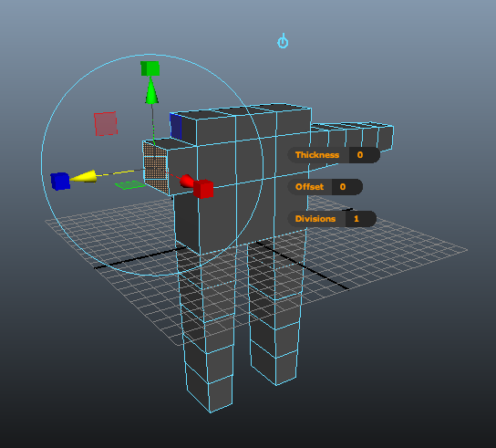Click the yellow active translate arrow cone
This screenshot has width=496, height=448.
pyautogui.click(x=84, y=177)
